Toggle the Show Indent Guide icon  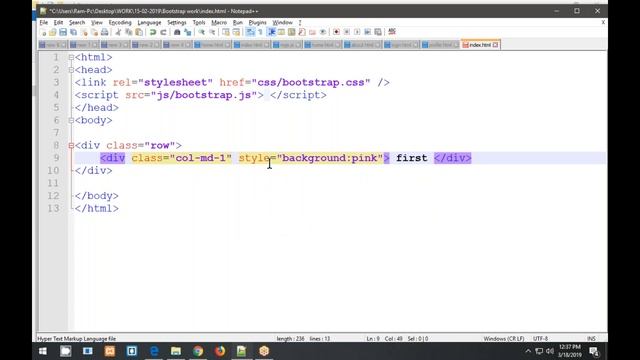(271, 32)
